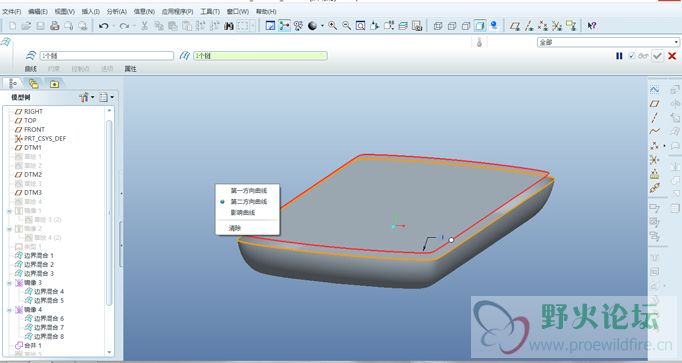Screen dimensions: 682x363
Task: Choose 第一方向曲线 in context menu
Action: [x=248, y=190]
